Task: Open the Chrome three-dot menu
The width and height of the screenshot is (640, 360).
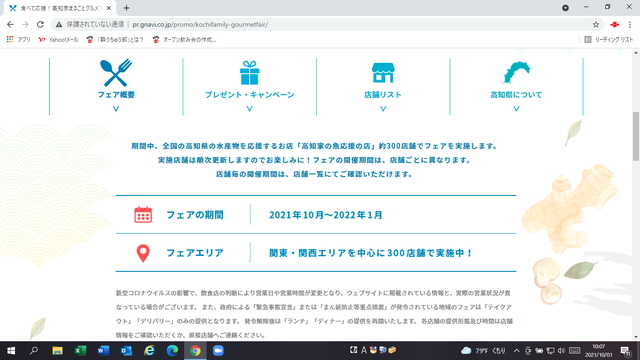Action: click(630, 24)
